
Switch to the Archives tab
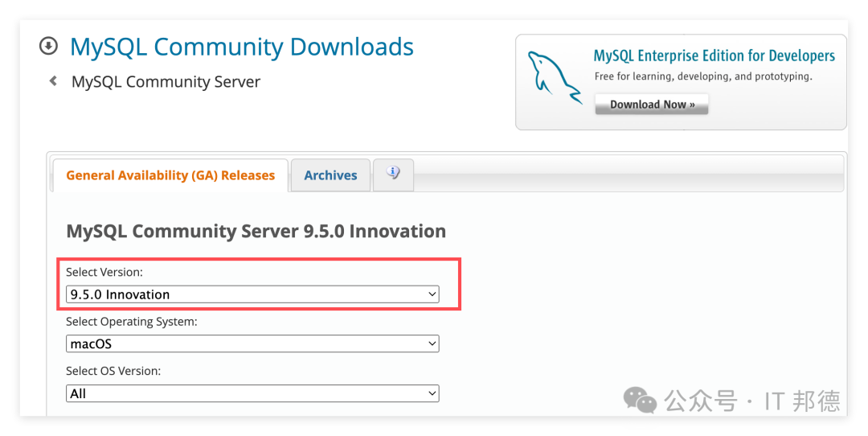[330, 175]
